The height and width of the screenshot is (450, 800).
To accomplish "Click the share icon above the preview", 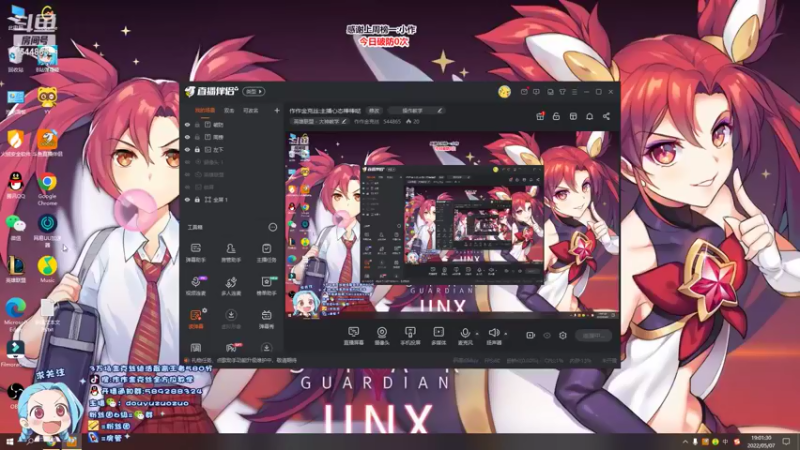I will (606, 116).
